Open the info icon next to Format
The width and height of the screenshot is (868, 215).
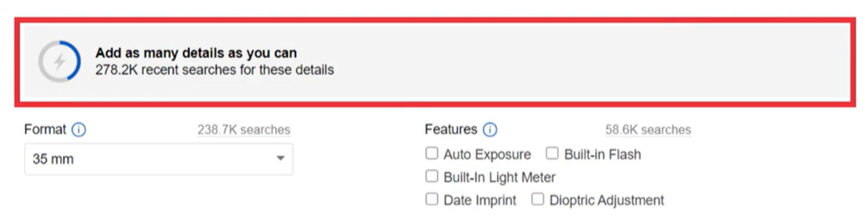pos(78,129)
